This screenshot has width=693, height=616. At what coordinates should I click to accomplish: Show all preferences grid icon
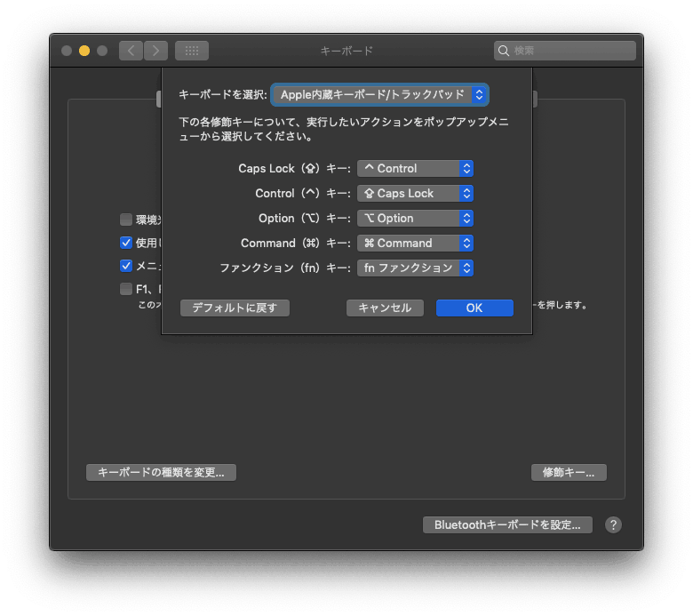192,51
